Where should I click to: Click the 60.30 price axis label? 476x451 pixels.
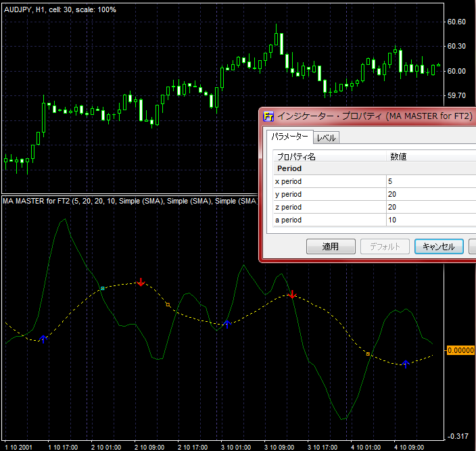point(456,46)
